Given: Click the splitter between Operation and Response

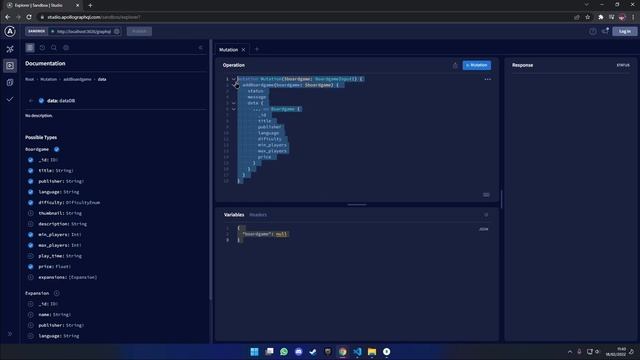Looking at the screenshot, I should coord(501,199).
